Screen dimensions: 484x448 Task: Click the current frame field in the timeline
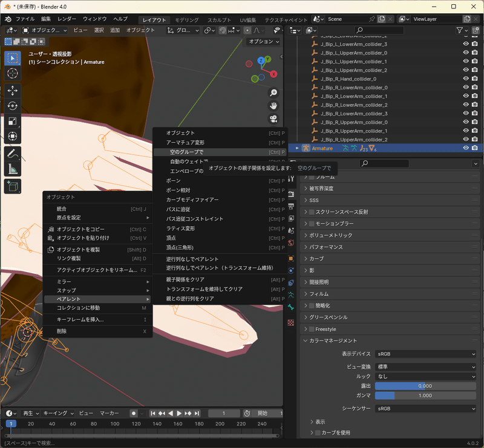point(223,413)
